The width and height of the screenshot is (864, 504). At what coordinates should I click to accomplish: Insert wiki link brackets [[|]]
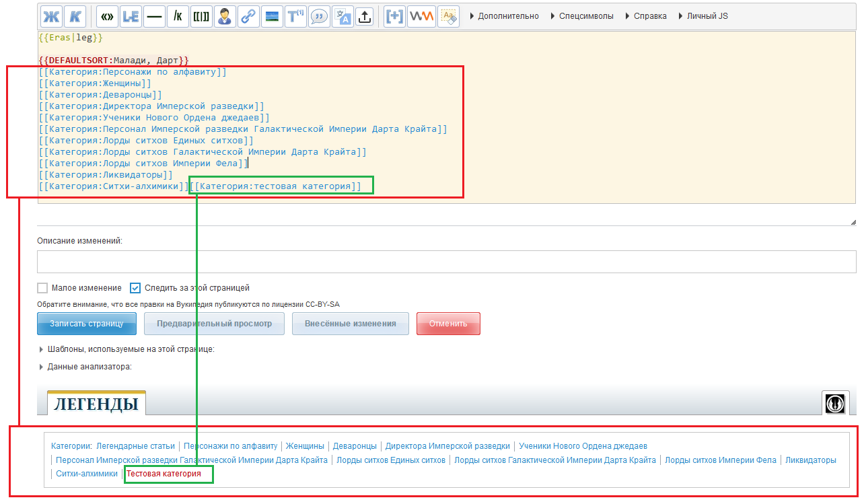[x=201, y=17]
